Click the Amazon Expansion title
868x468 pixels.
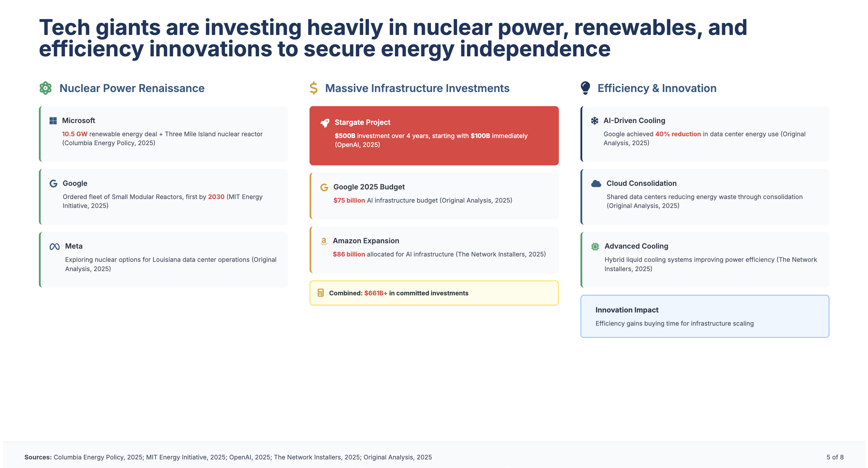pos(366,241)
